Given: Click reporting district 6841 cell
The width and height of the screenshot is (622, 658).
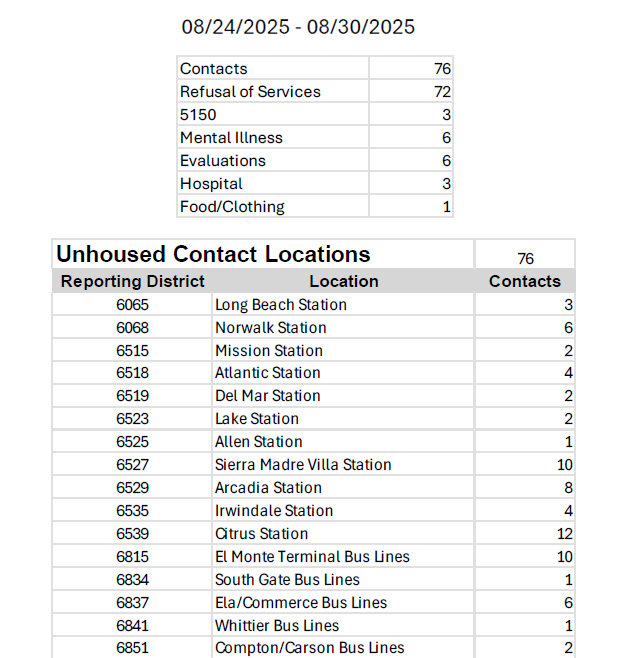Looking at the screenshot, I should (133, 626).
